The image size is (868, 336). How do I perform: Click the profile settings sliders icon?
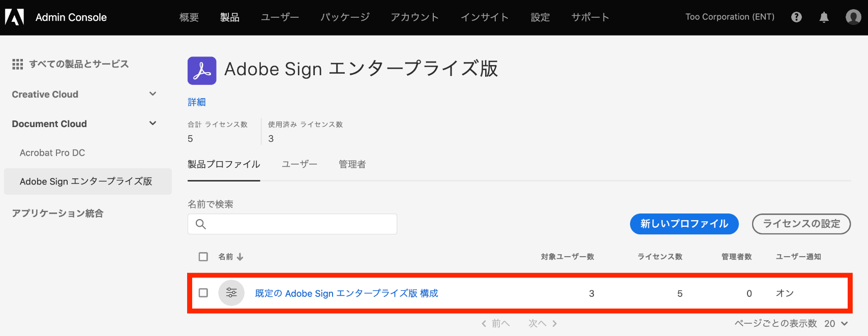pyautogui.click(x=231, y=293)
